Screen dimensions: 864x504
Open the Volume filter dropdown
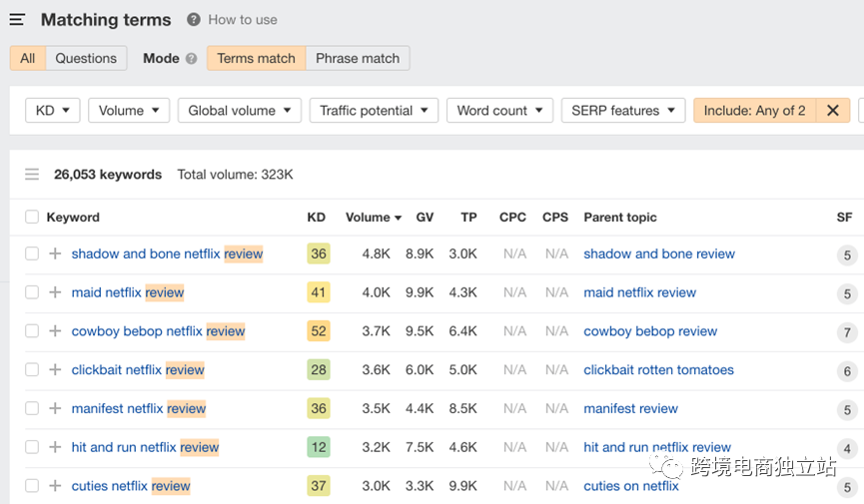pos(129,110)
